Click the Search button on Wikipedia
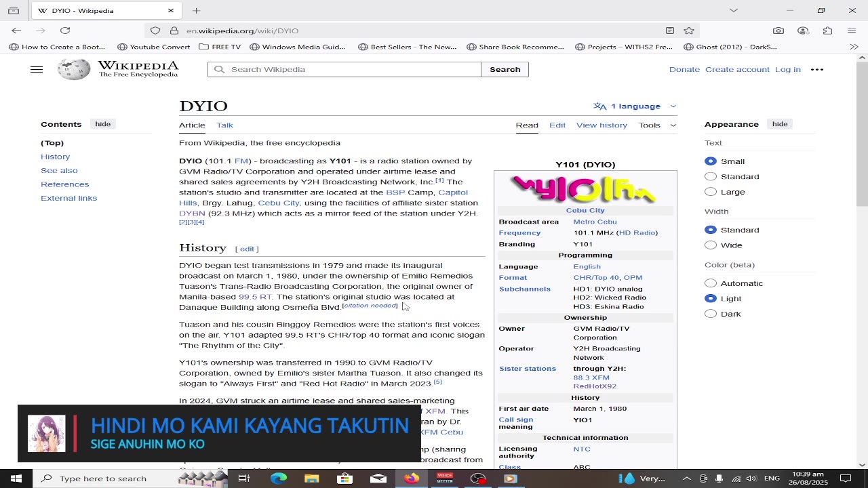Viewport: 868px width, 488px height. 505,69
